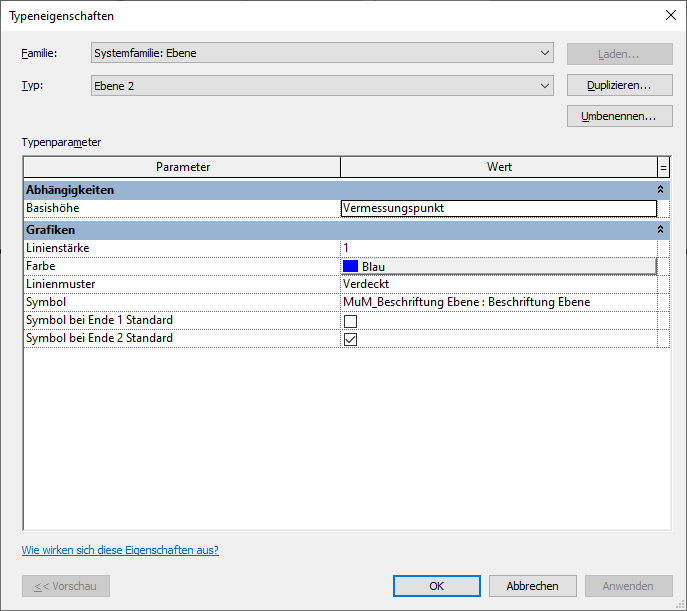The image size is (687, 611).
Task: Open the Familie dropdown list
Action: click(x=322, y=53)
